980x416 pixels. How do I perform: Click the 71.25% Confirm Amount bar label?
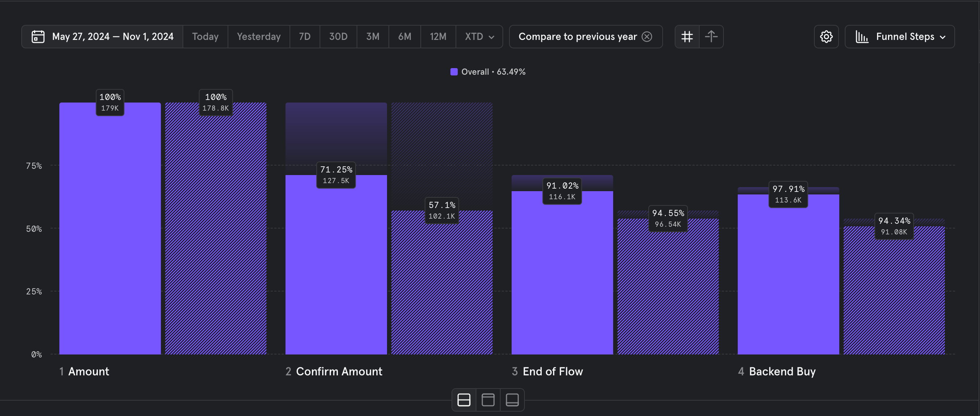336,175
